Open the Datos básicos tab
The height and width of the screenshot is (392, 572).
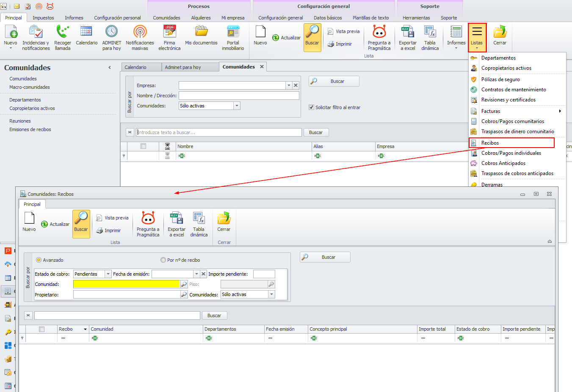click(x=328, y=18)
